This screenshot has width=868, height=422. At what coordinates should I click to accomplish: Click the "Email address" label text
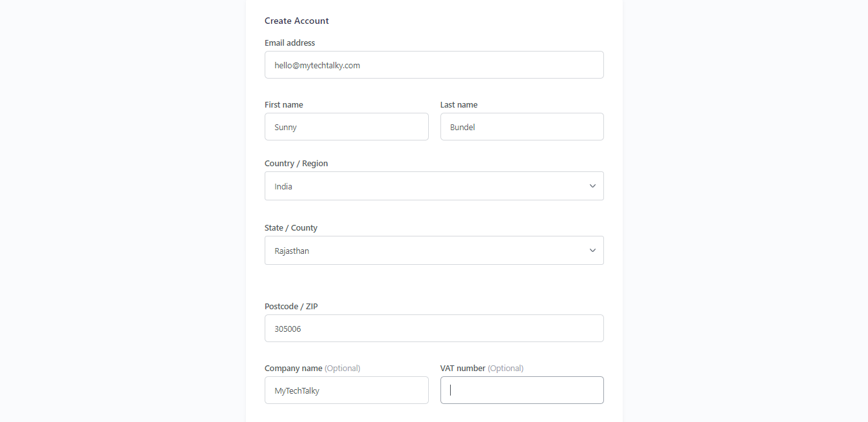point(290,43)
